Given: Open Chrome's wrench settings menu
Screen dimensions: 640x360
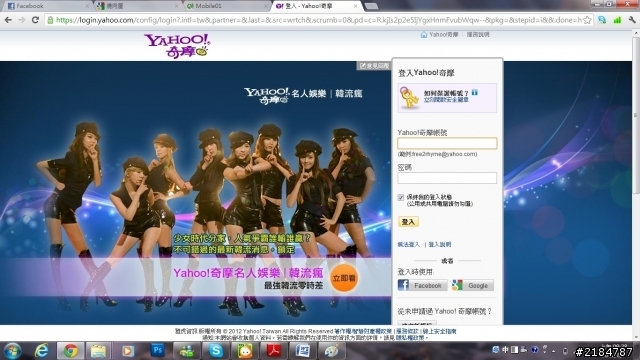Looking at the screenshot, I should pyautogui.click(x=632, y=20).
